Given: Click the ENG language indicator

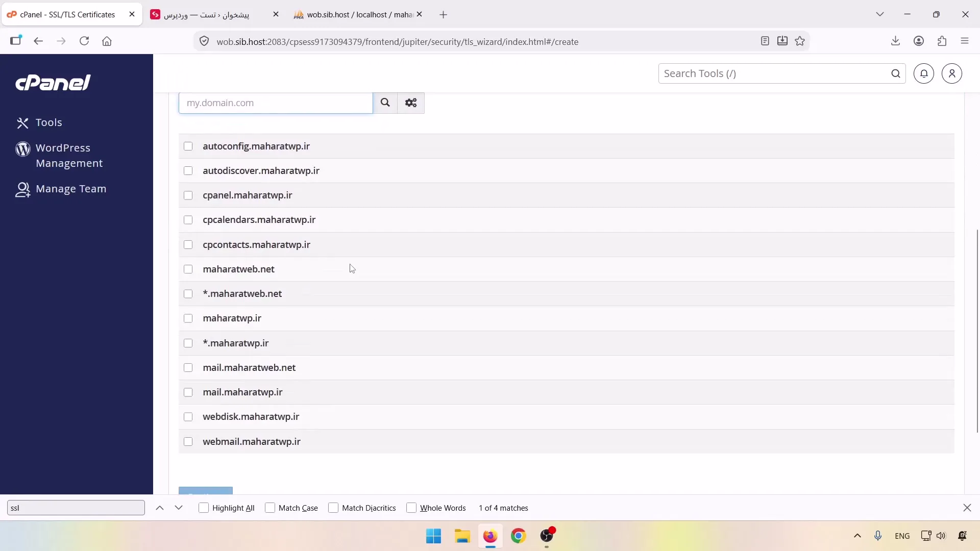Looking at the screenshot, I should pyautogui.click(x=902, y=536).
